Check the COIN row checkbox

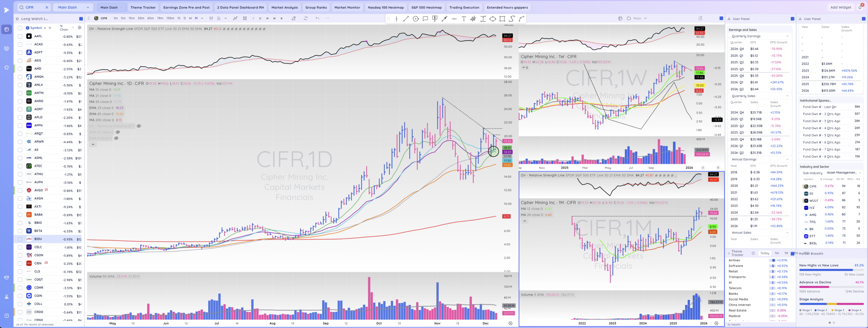coord(20,296)
